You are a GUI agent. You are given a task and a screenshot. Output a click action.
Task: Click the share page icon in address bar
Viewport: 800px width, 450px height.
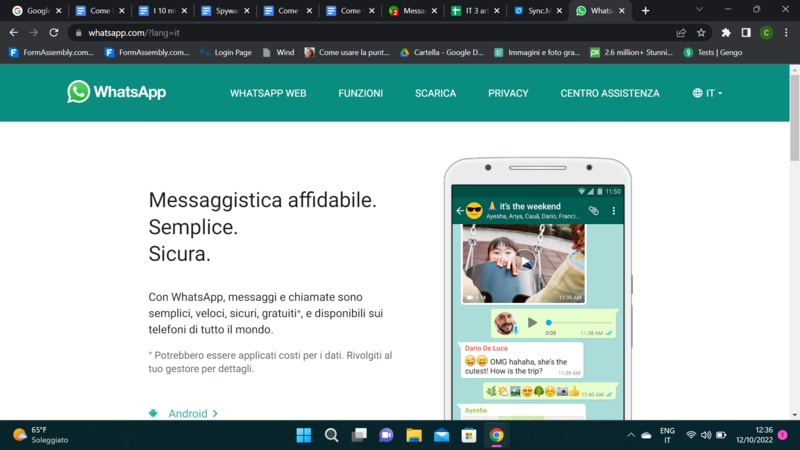click(x=681, y=33)
